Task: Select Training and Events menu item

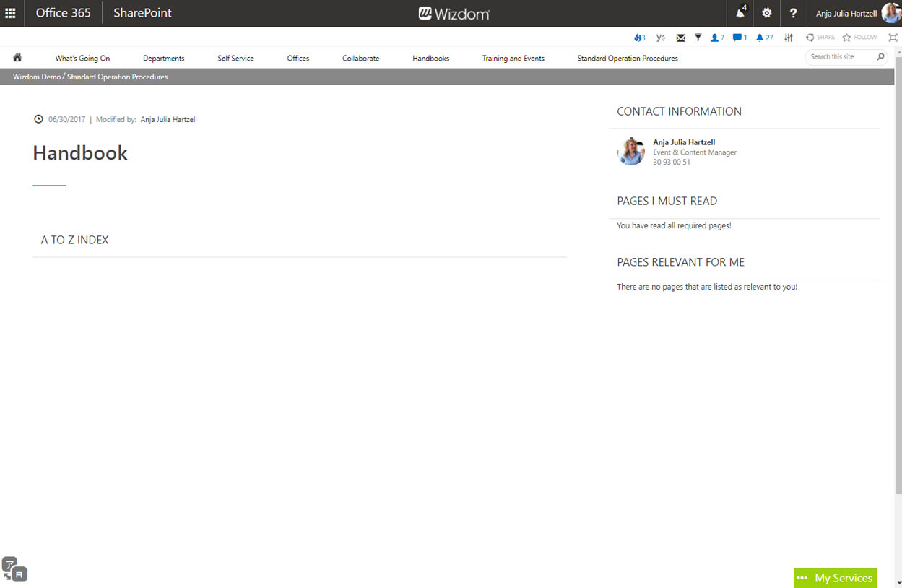Action: tap(513, 59)
